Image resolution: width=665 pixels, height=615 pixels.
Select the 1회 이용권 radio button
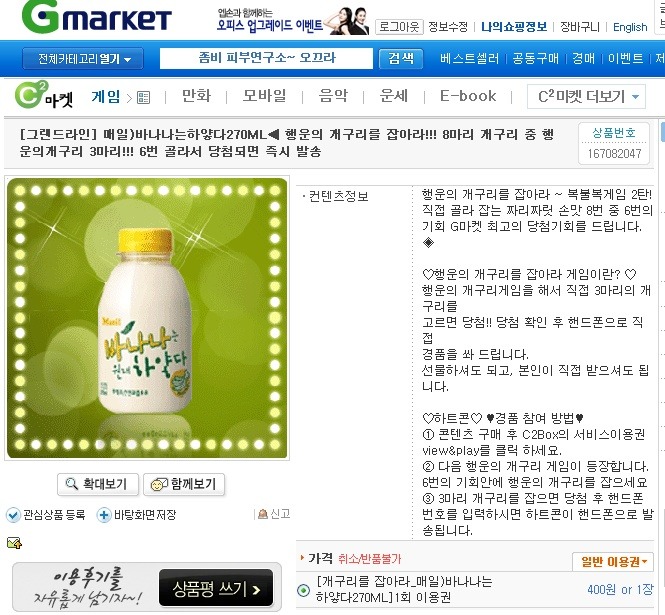pos(303,590)
